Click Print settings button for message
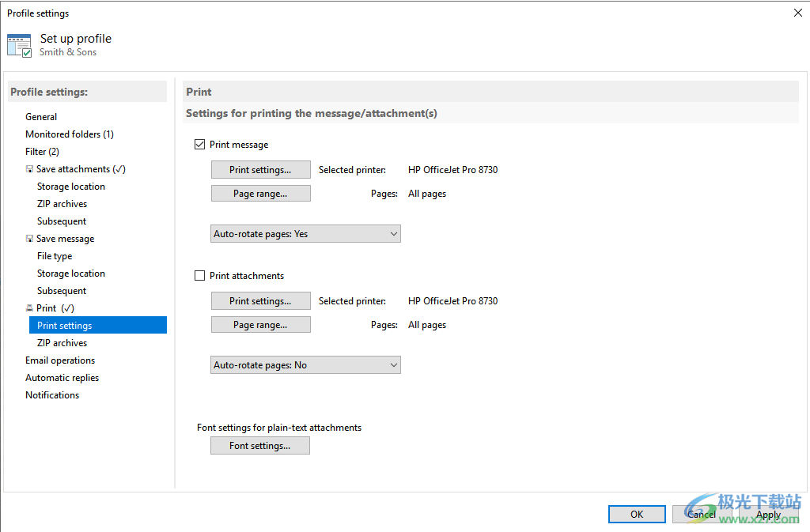The width and height of the screenshot is (810, 532). (260, 170)
